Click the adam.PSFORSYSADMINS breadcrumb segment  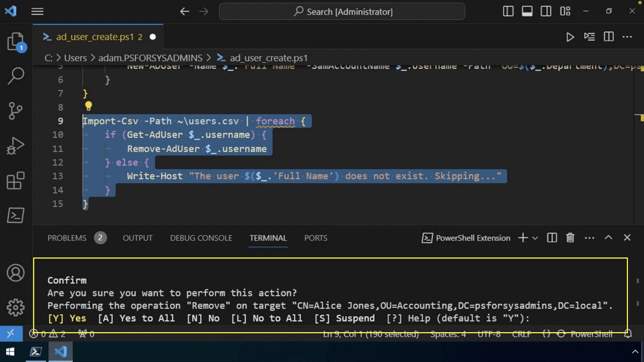pyautogui.click(x=150, y=58)
